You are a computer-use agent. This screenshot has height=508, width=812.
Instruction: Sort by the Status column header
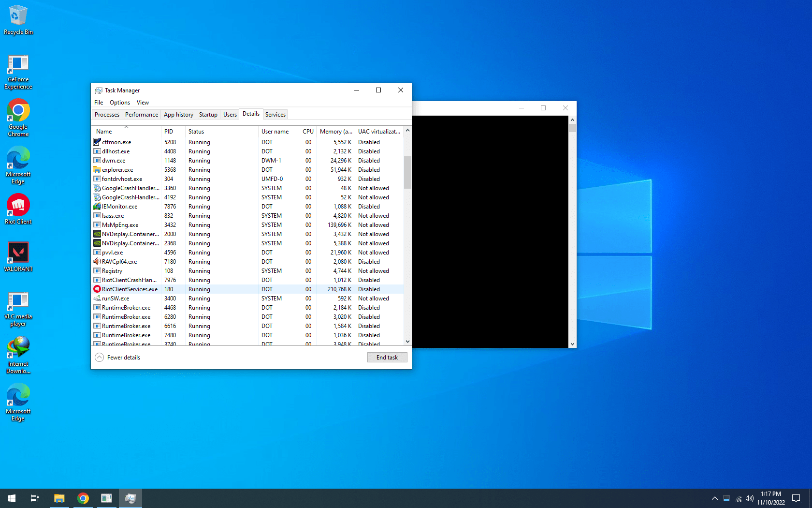[222, 132]
